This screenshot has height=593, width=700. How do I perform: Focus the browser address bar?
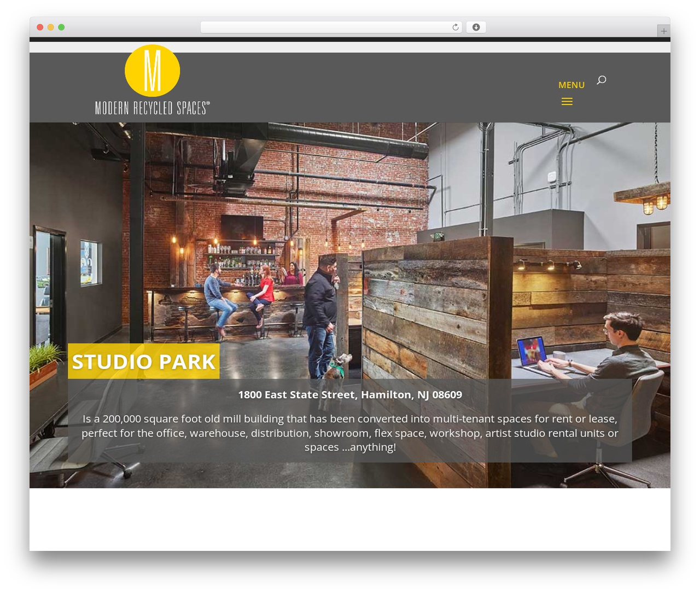tap(331, 27)
